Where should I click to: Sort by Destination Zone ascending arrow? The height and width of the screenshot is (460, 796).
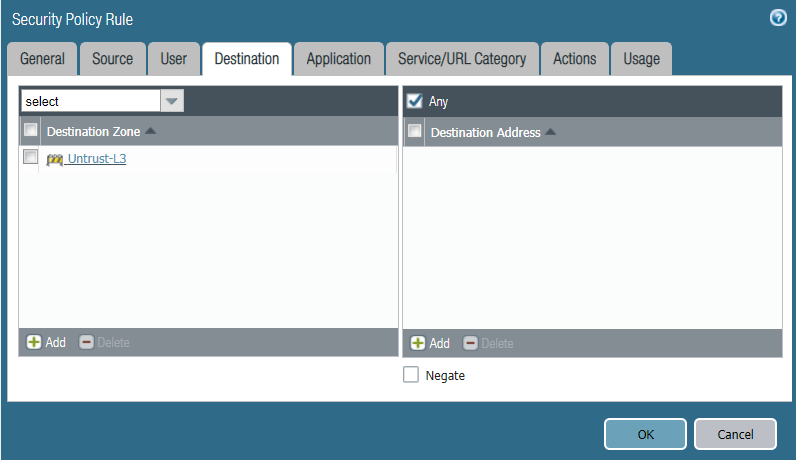pos(150,131)
